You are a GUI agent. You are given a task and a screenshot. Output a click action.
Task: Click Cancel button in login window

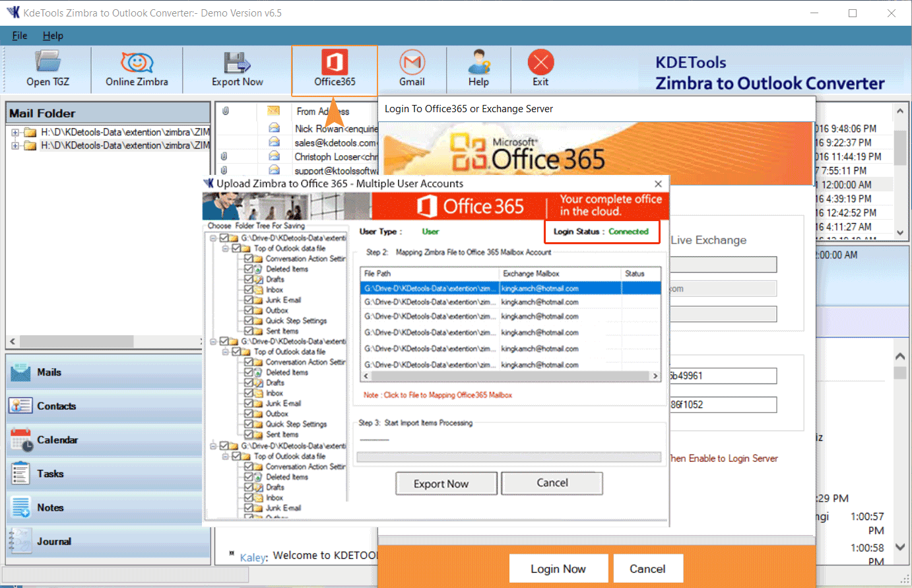647,569
